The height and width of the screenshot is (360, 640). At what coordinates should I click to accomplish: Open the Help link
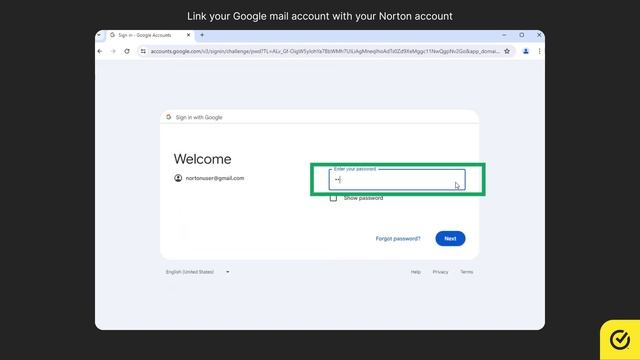416,272
